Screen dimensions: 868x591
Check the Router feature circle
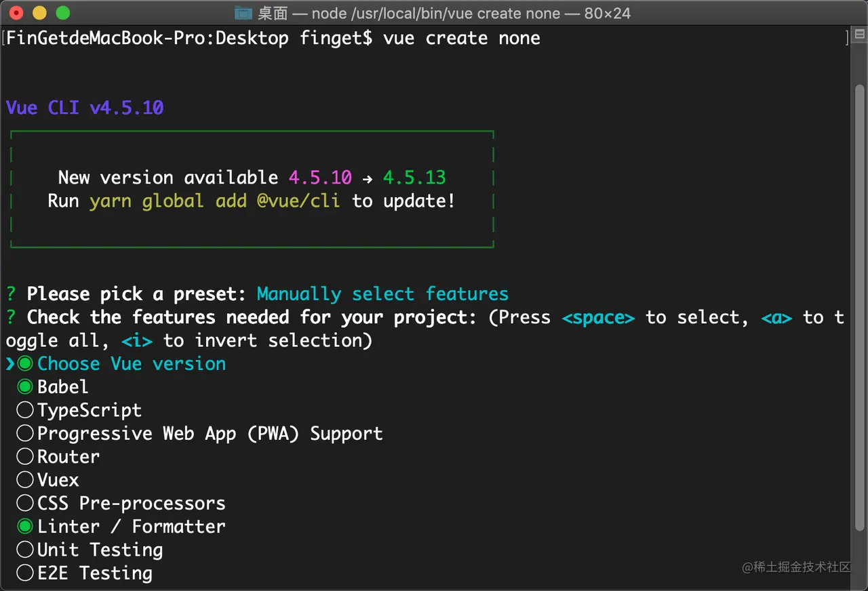(25, 457)
